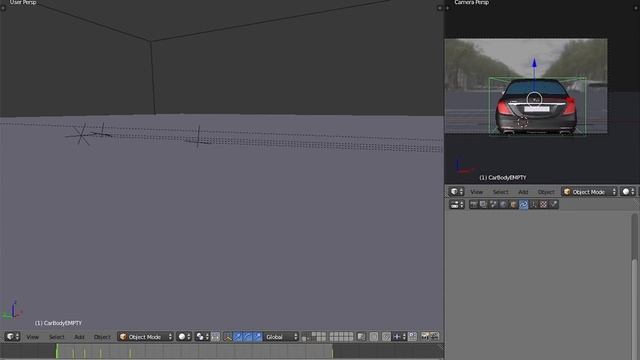Click translate manipulator arrow icon
Screen dimensions: 640x360
pyautogui.click(x=238, y=337)
